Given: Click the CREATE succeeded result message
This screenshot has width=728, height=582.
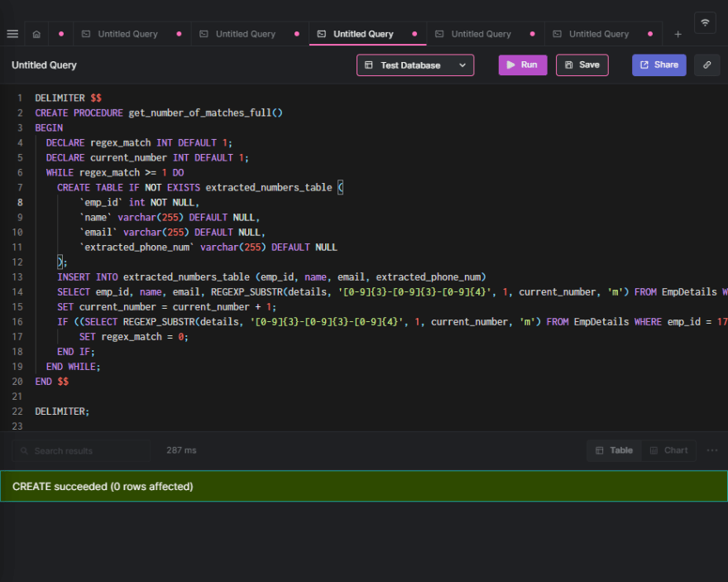Looking at the screenshot, I should tap(364, 486).
